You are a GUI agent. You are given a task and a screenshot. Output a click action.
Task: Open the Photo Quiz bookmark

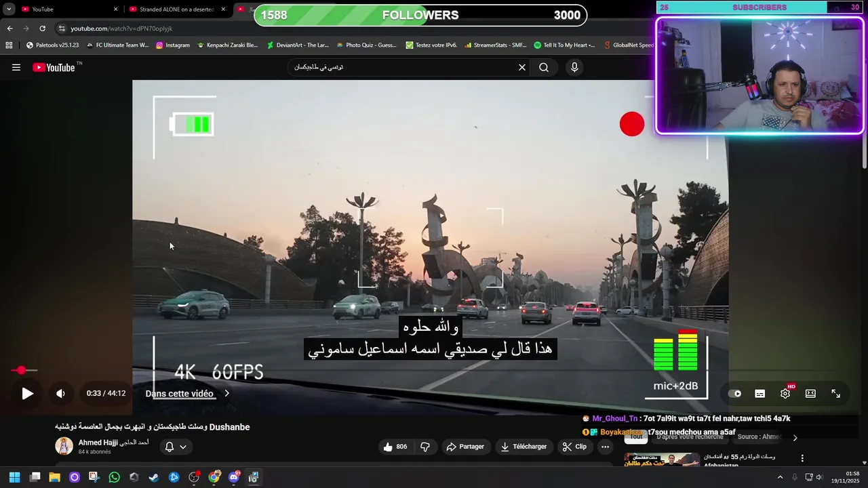tap(366, 45)
